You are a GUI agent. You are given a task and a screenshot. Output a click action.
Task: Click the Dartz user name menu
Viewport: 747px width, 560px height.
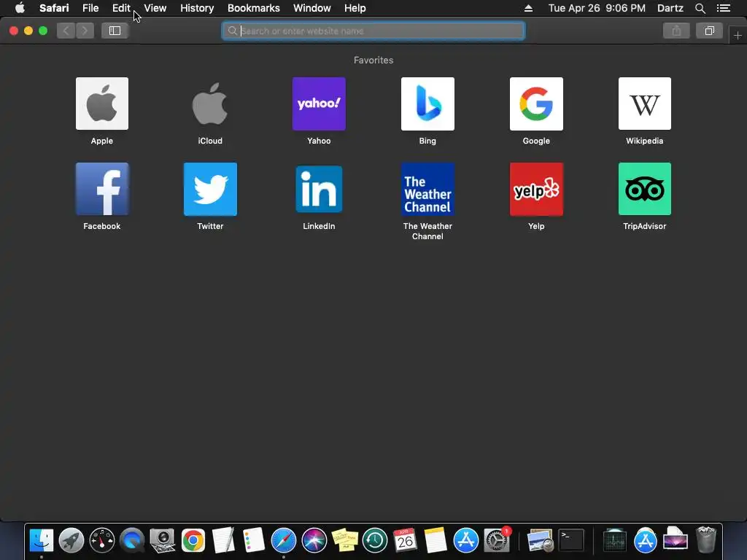pos(670,8)
